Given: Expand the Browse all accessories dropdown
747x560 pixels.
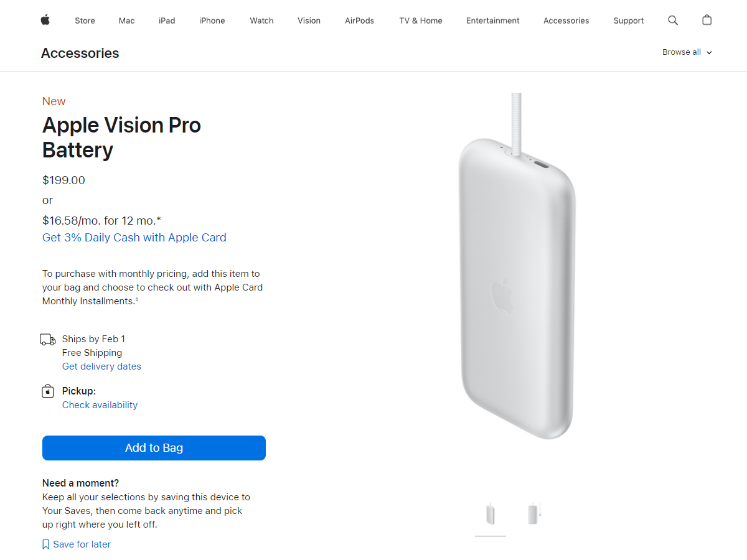Looking at the screenshot, I should [682, 52].
